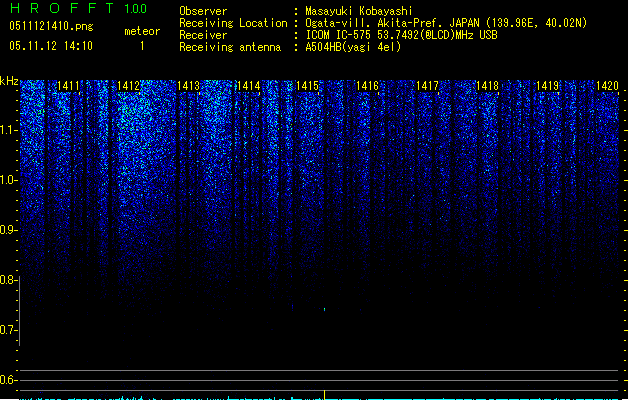This screenshot has width=629, height=400.
Task: Click the 1411 time marker
Action: pos(69,86)
